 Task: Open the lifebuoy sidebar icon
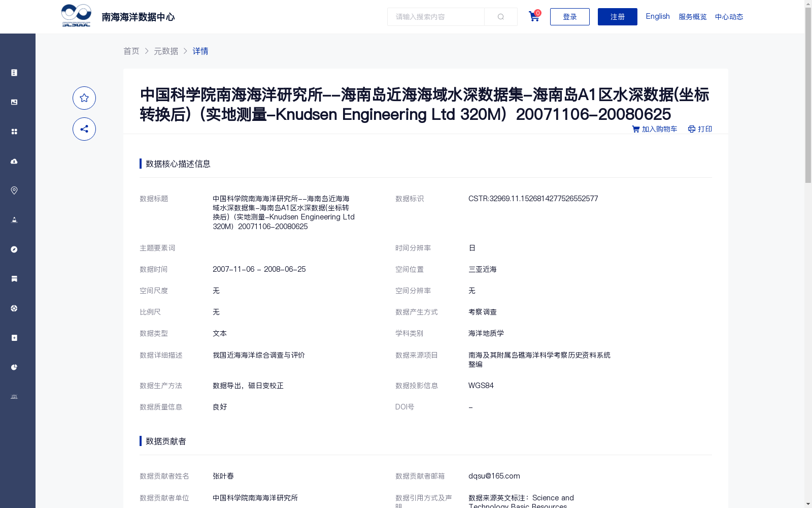coord(14,308)
